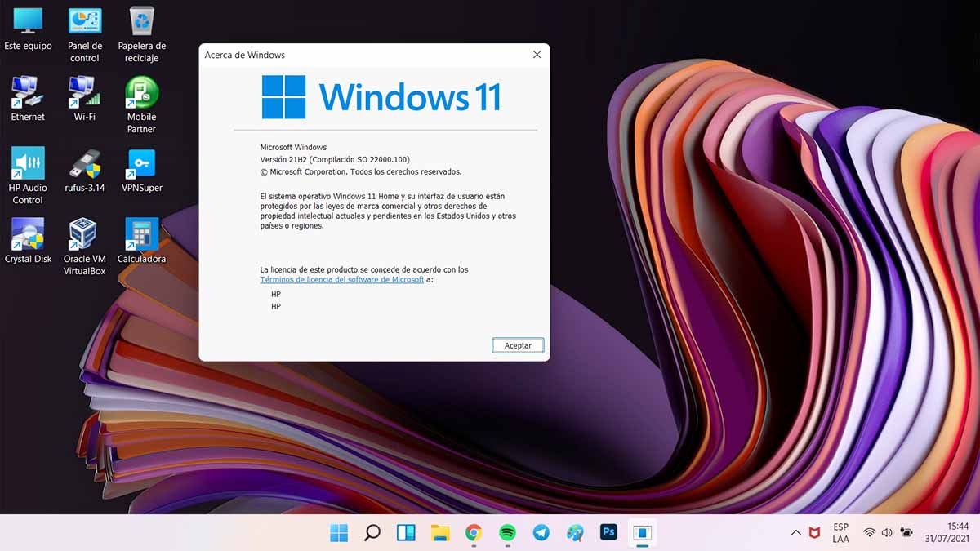The image size is (980, 551).
Task: Select the Mobile Partner desktop shortcut
Action: coord(142,105)
